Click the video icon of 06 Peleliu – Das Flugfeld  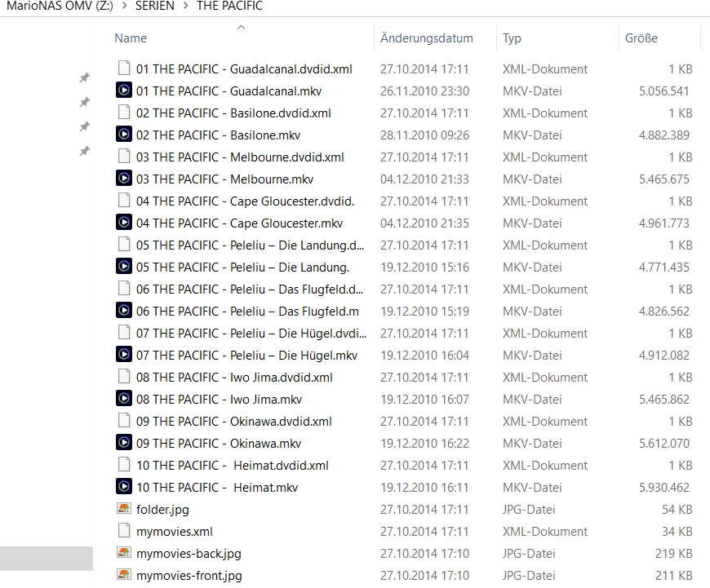coord(123,310)
